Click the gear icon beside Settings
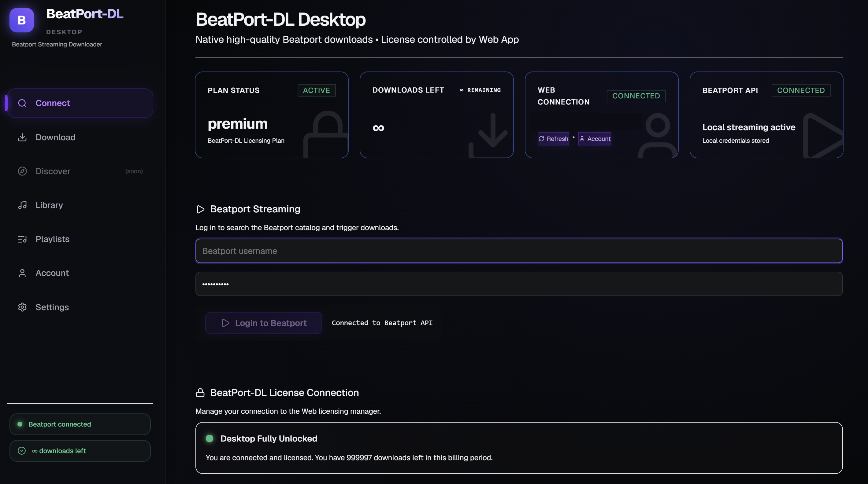868x484 pixels. 22,307
